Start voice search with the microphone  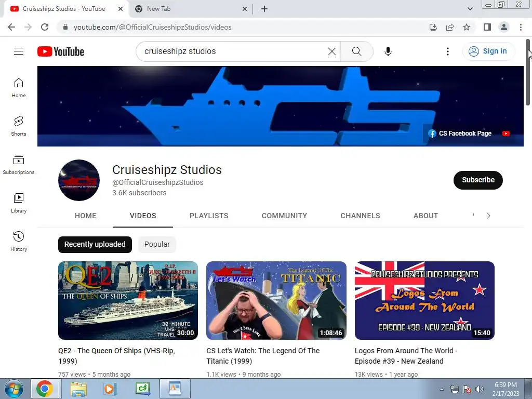coord(388,51)
